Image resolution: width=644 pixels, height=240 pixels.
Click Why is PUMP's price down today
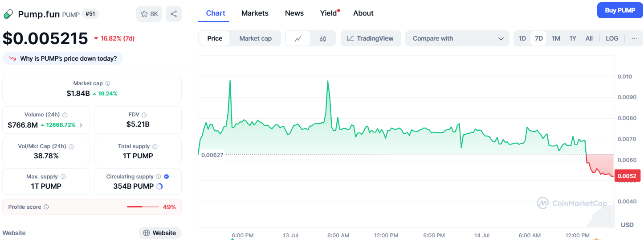point(63,58)
